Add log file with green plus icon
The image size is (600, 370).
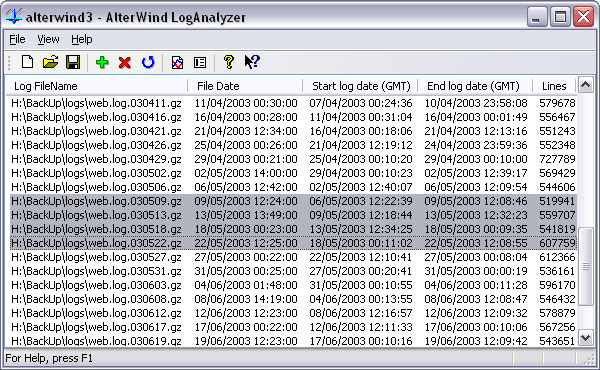102,62
